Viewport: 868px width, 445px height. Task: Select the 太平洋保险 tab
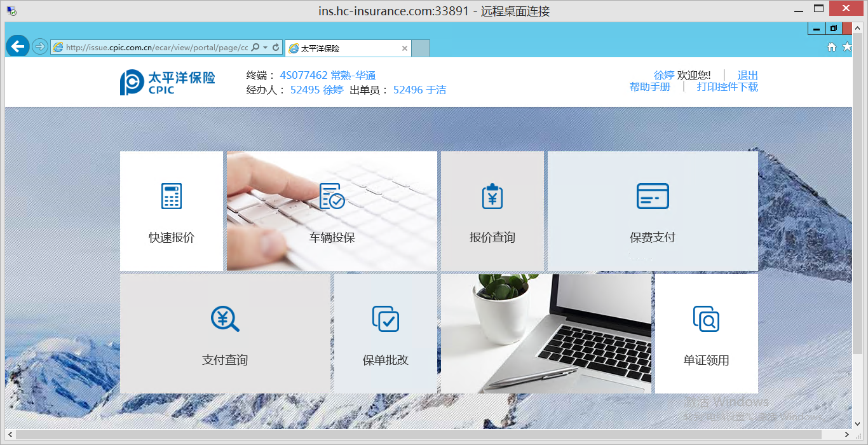(x=348, y=48)
